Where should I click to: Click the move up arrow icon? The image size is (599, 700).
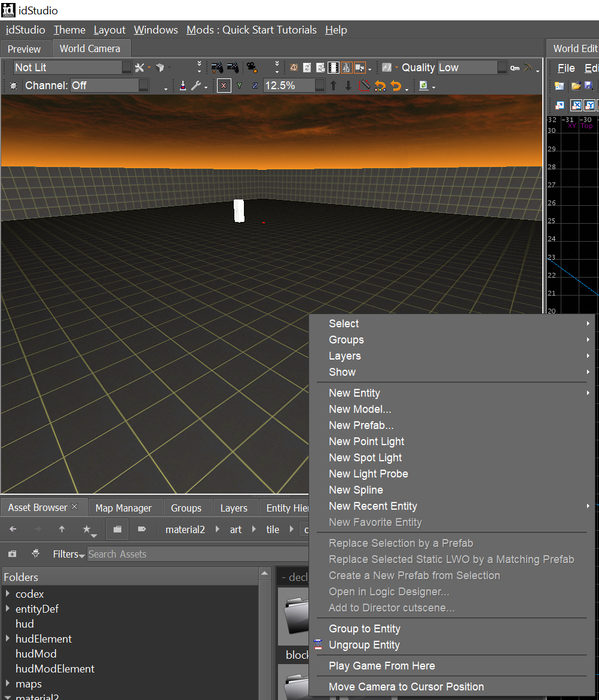[334, 86]
